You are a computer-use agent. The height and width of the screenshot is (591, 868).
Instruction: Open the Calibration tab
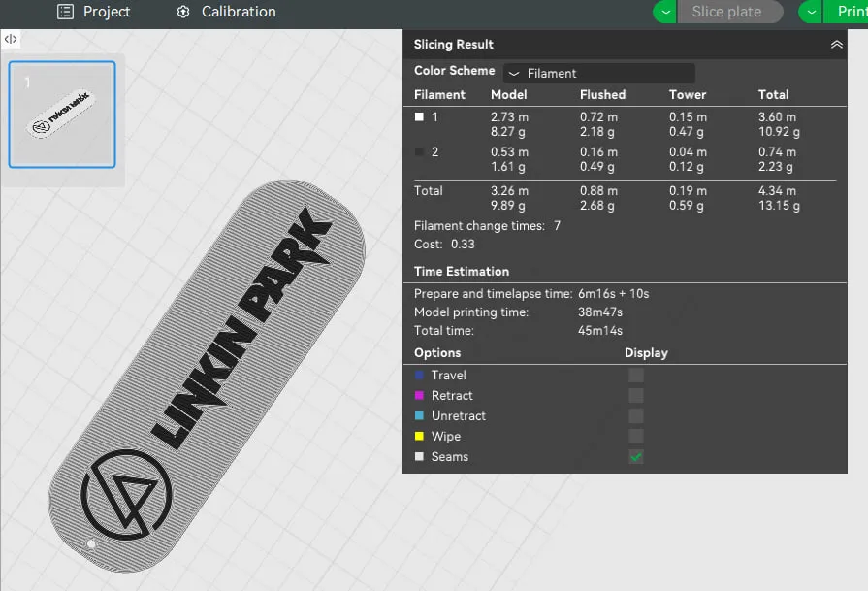point(226,12)
